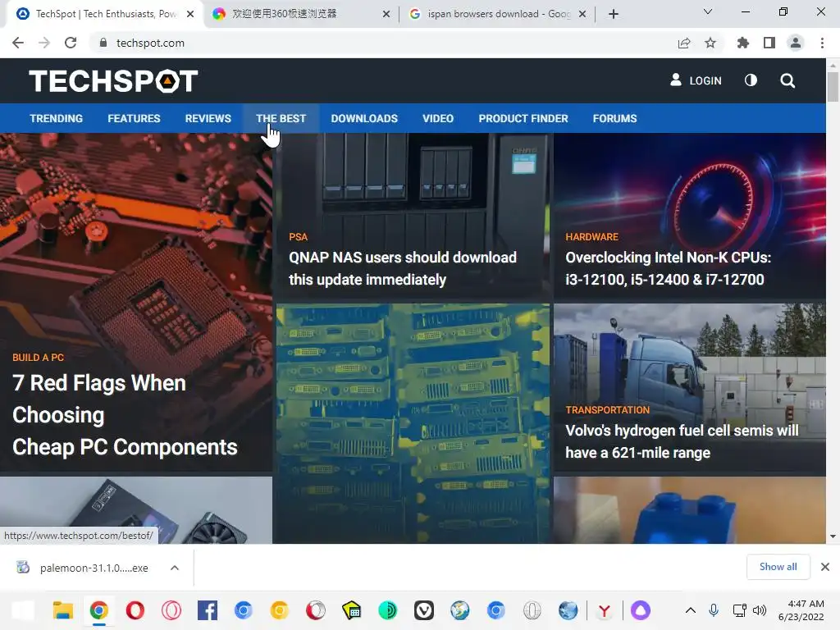Close the downloads bar
This screenshot has height=630, width=840.
pos(825,567)
